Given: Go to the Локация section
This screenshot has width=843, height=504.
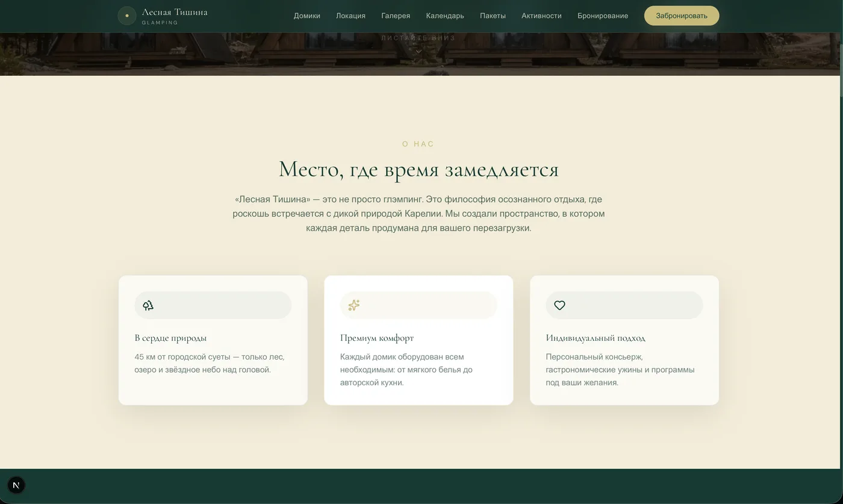Looking at the screenshot, I should (x=350, y=16).
